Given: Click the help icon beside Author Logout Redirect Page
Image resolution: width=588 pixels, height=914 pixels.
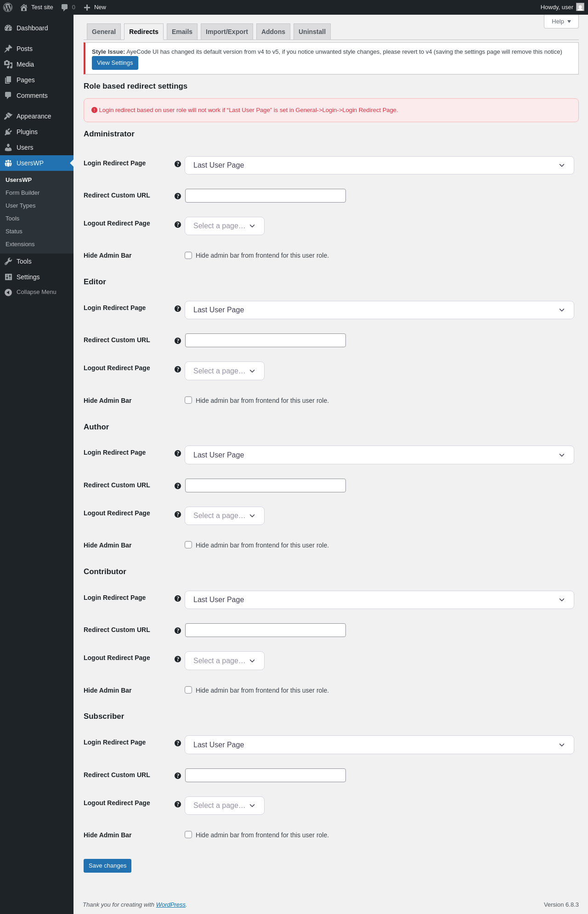Looking at the screenshot, I should click(178, 514).
